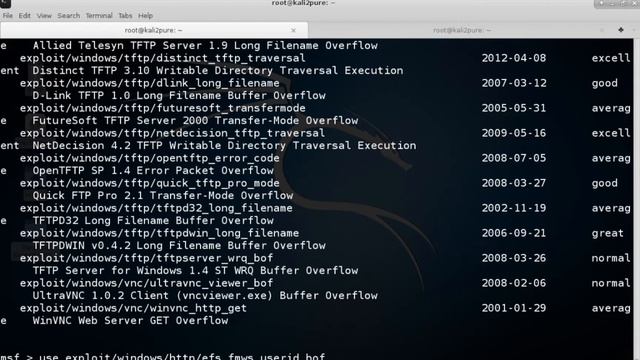This screenshot has height=360, width=640.
Task: Click the path exploit/windows/tftp/netdecision_tftp_traversal
Action: (172, 133)
